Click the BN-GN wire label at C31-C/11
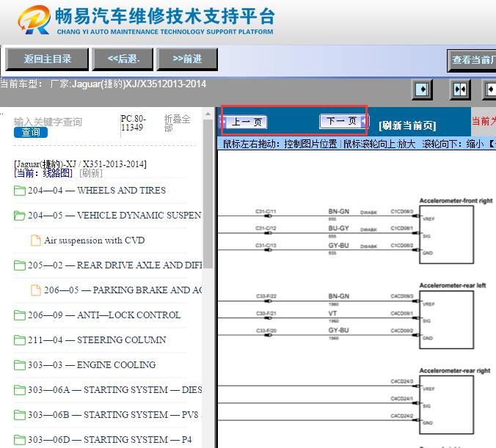This screenshot has width=496, height=448. point(338,211)
